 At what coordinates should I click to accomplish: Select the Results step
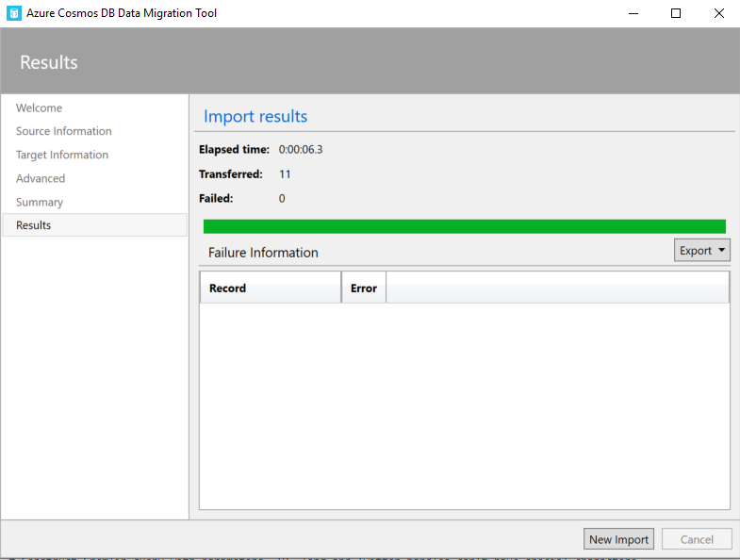click(x=94, y=225)
